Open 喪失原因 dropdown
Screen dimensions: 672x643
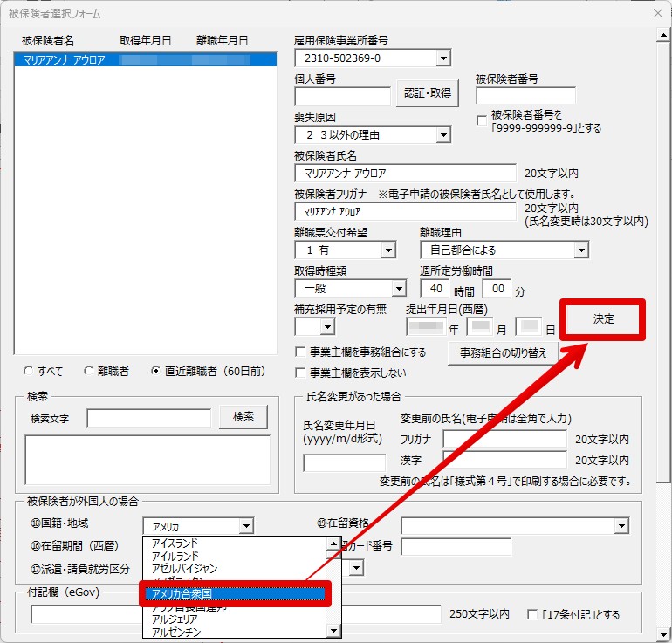[443, 135]
